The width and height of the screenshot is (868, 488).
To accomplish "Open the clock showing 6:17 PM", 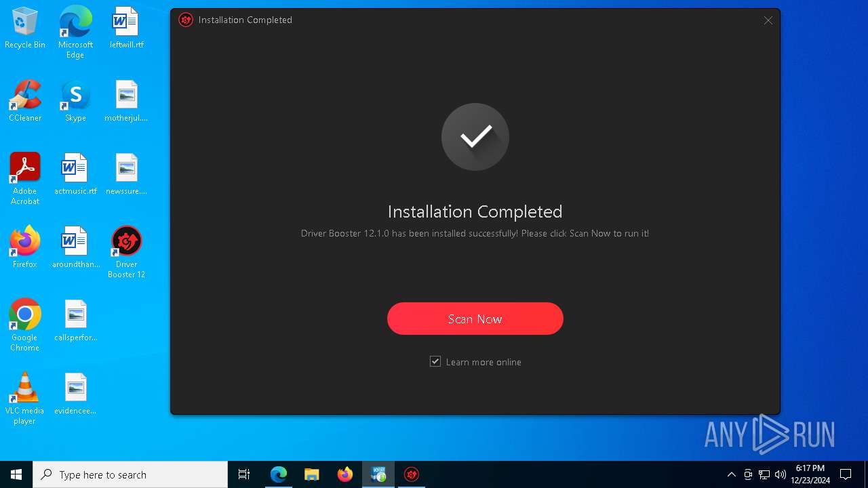I will [810, 474].
